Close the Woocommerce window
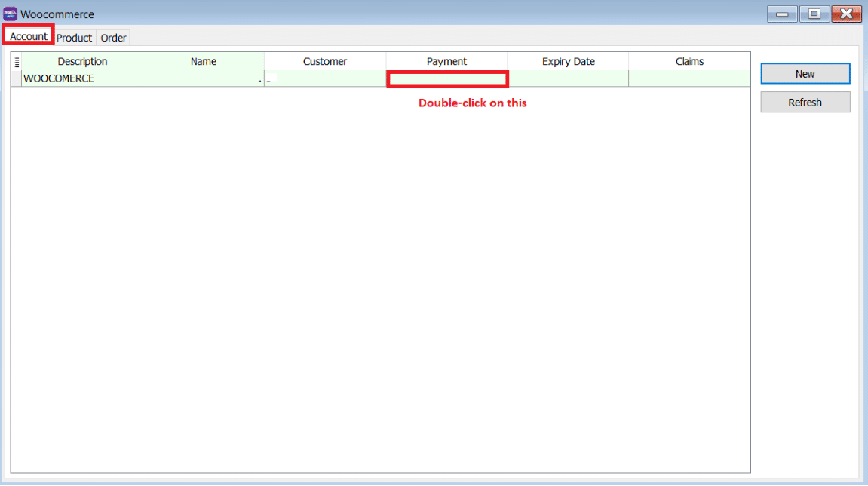Viewport: 868px width, 486px height. pyautogui.click(x=846, y=14)
